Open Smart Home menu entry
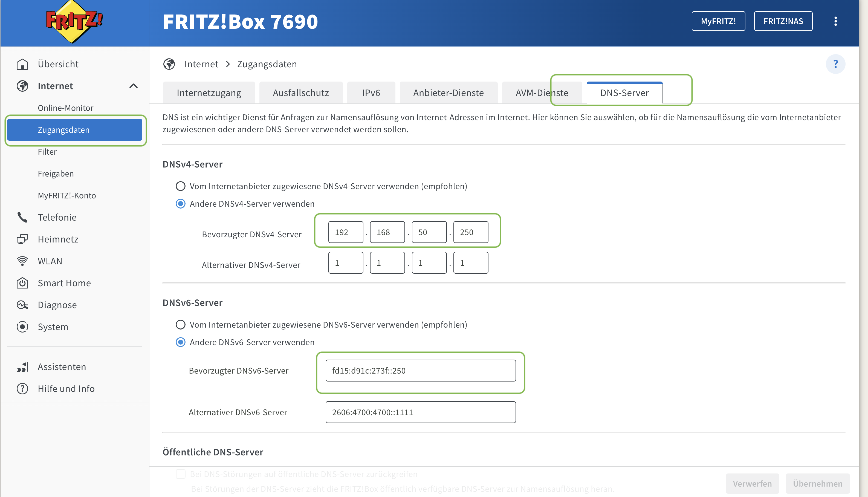The width and height of the screenshot is (868, 497). [x=64, y=283]
